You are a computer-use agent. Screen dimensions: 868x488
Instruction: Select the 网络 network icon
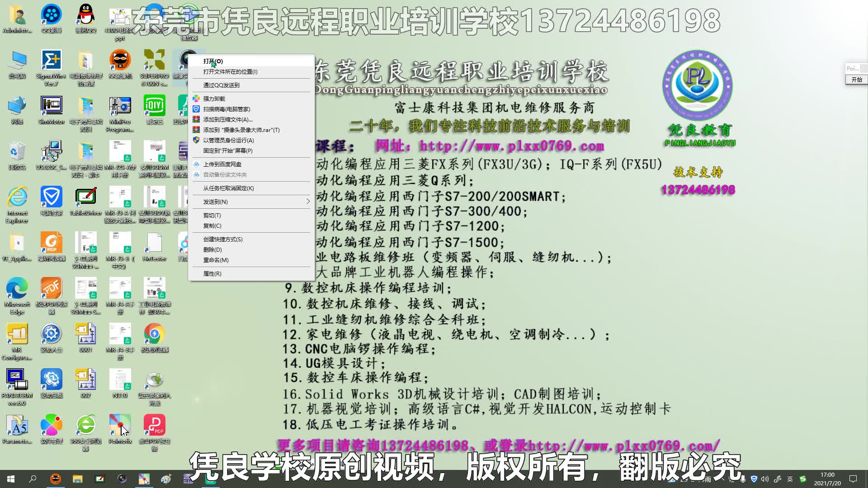(17, 110)
